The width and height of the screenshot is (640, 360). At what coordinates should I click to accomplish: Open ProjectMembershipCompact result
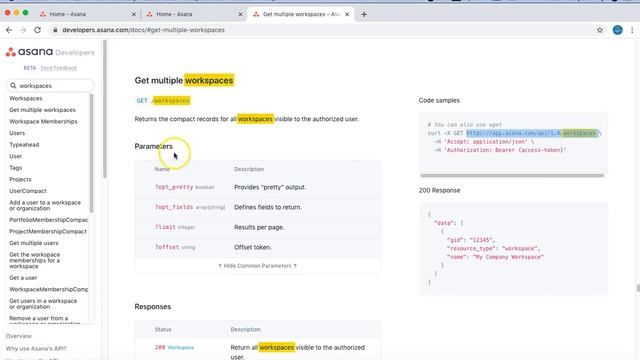(48, 231)
